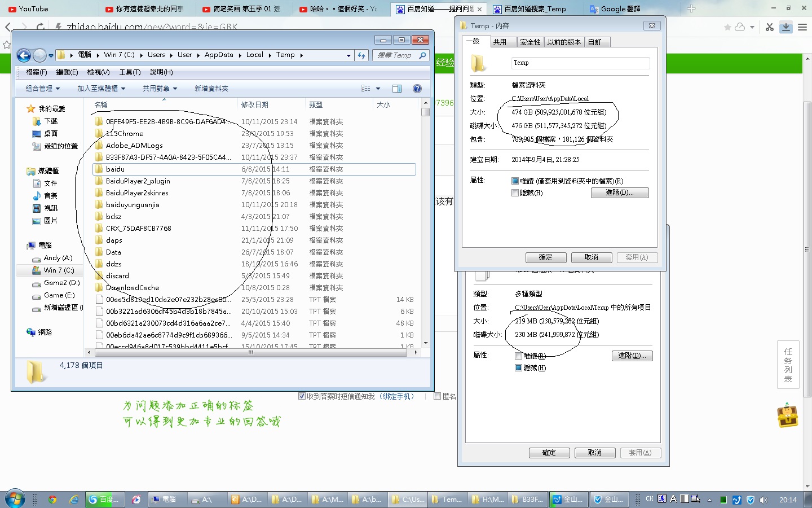The image size is (812, 508).
Task: Open the browser scissors screenshot tool
Action: 770,27
